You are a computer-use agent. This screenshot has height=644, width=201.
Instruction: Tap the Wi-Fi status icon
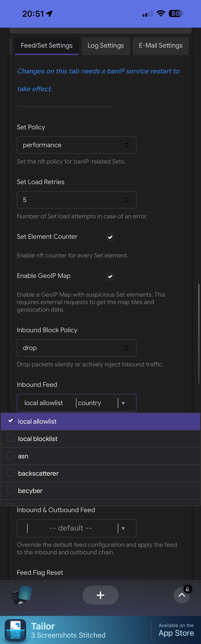point(161,14)
